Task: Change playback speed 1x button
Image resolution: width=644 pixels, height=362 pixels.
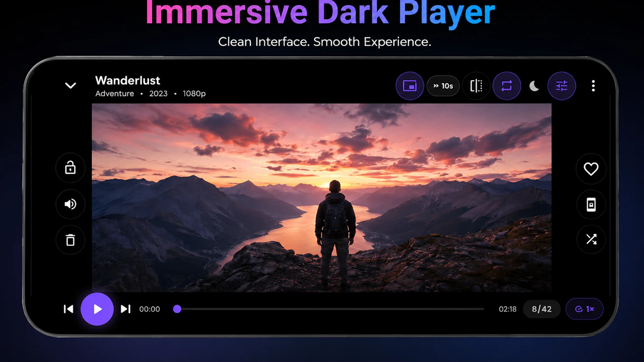Action: click(585, 309)
